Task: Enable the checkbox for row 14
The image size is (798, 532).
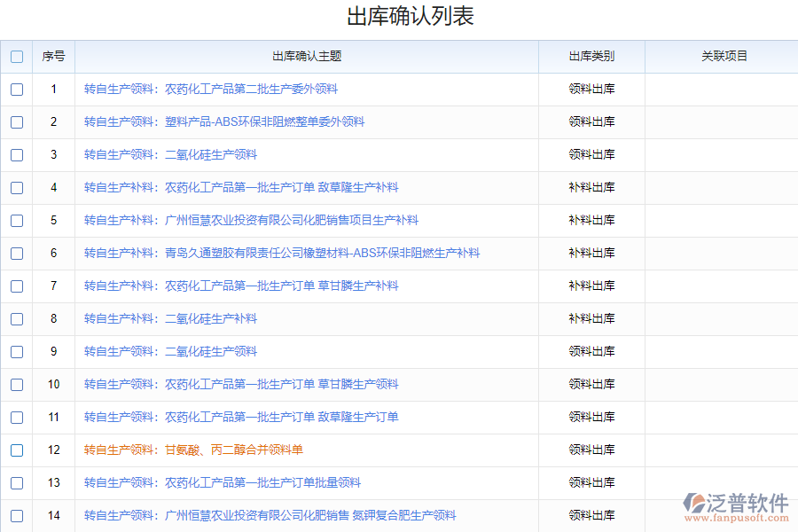Action: (x=17, y=516)
